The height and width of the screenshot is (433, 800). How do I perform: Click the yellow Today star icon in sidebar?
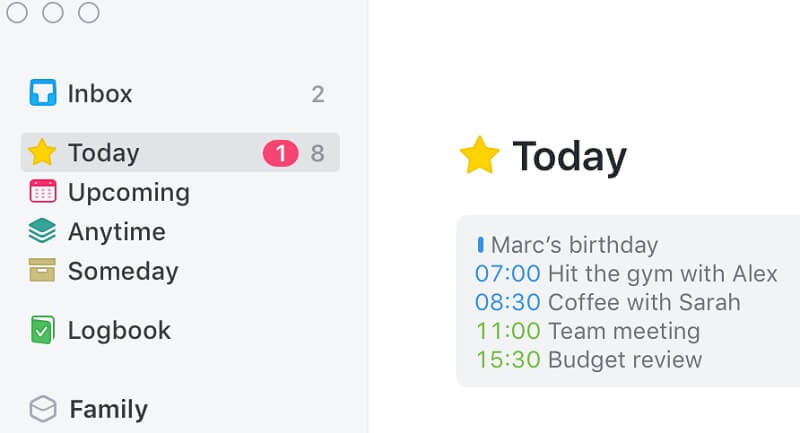click(42, 153)
